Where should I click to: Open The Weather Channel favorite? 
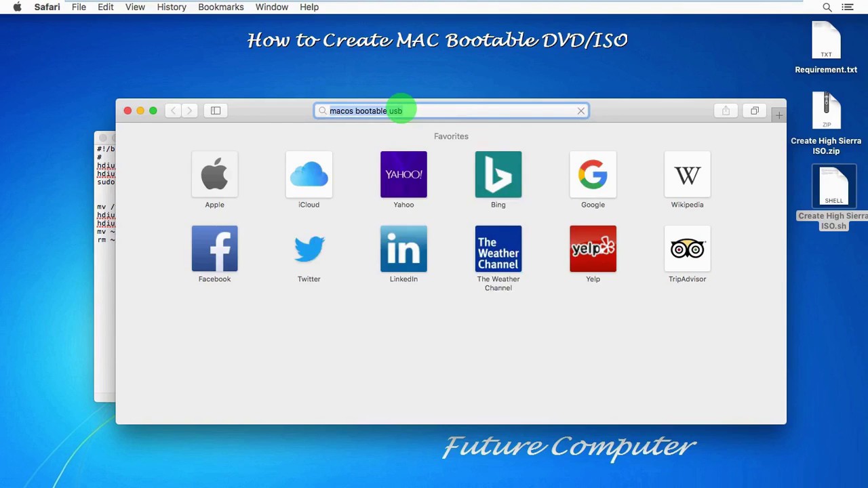pyautogui.click(x=498, y=249)
